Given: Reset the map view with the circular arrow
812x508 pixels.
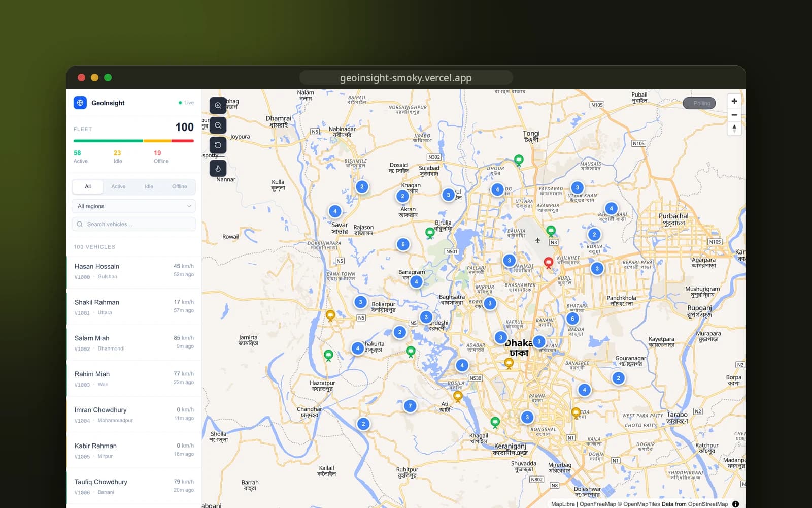Looking at the screenshot, I should pyautogui.click(x=218, y=145).
